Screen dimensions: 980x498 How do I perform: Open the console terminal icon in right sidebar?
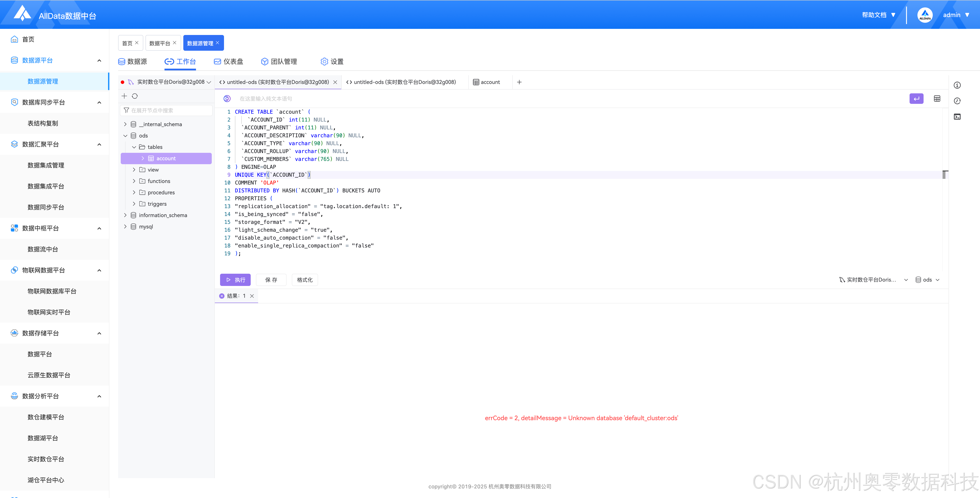(x=957, y=117)
